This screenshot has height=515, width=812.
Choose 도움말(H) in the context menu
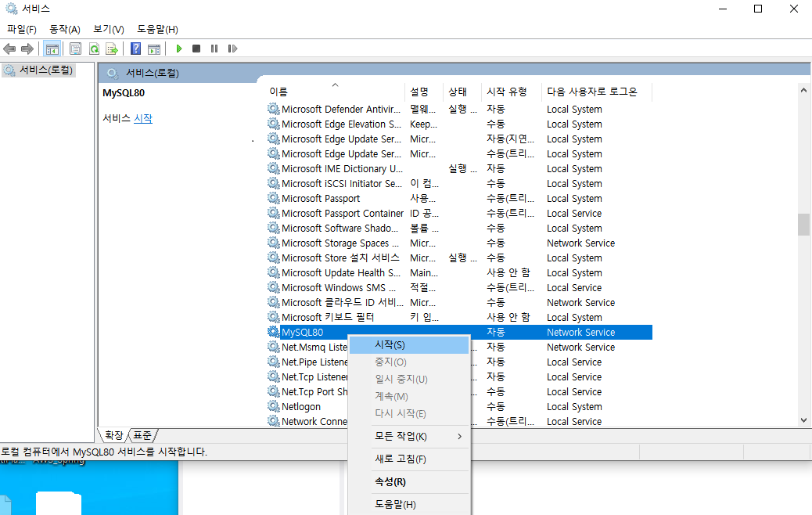(409, 504)
